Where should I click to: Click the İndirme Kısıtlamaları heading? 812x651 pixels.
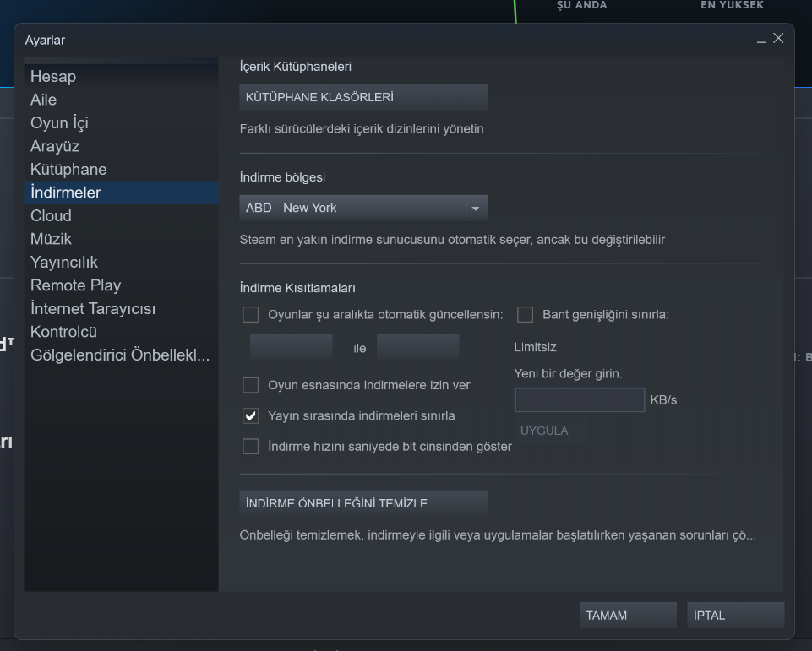297,288
